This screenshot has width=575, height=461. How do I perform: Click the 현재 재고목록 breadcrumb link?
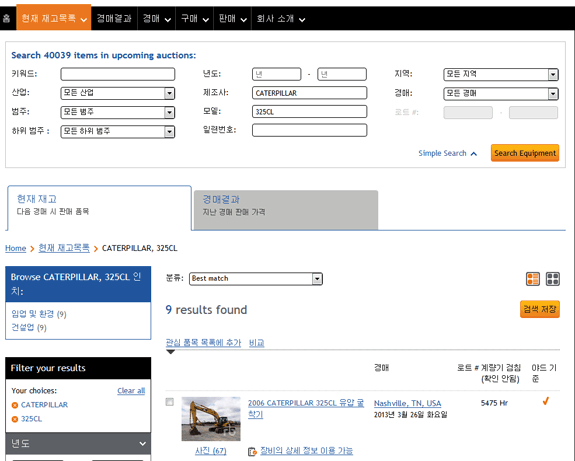[x=64, y=248]
